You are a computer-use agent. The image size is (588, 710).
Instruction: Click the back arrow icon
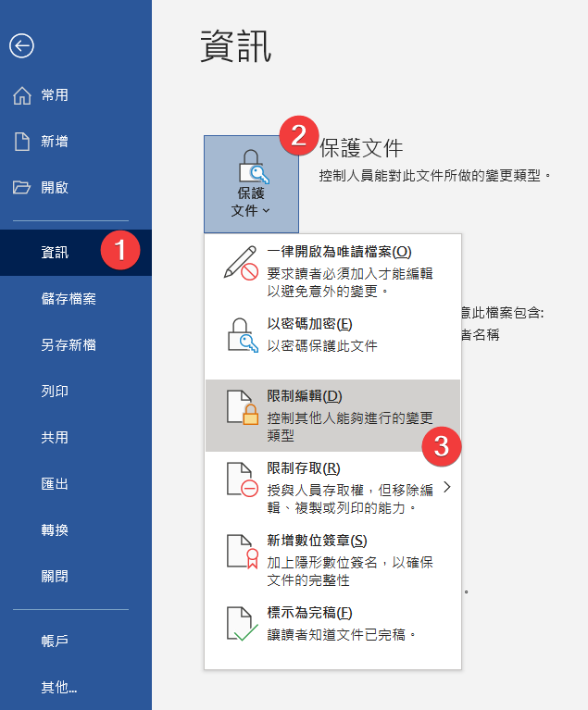(x=21, y=45)
